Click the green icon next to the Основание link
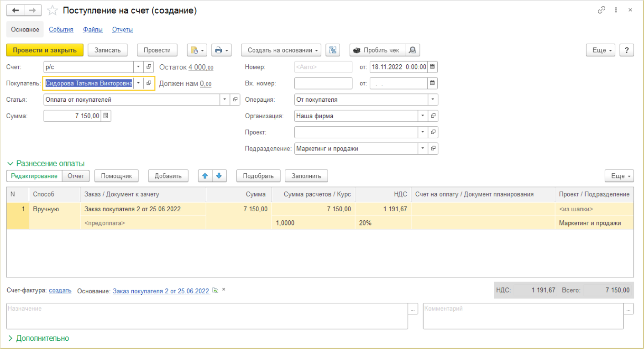Viewport: 644px width, 349px height. (x=215, y=291)
